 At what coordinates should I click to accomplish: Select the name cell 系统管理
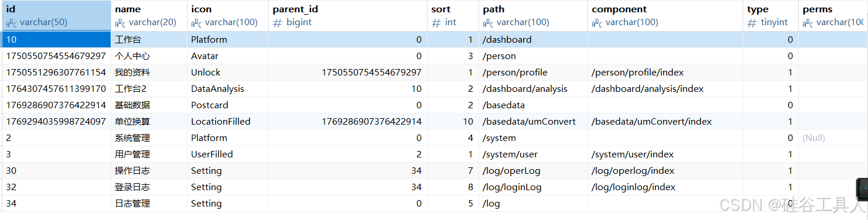(x=149, y=138)
